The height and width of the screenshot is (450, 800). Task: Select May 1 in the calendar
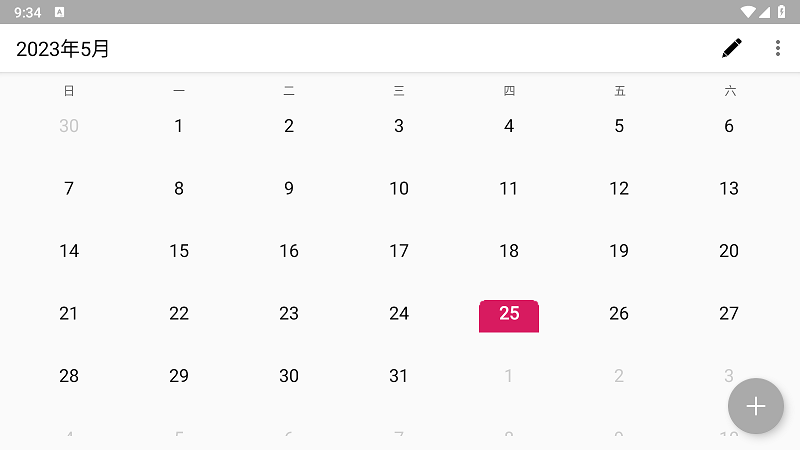(x=179, y=126)
